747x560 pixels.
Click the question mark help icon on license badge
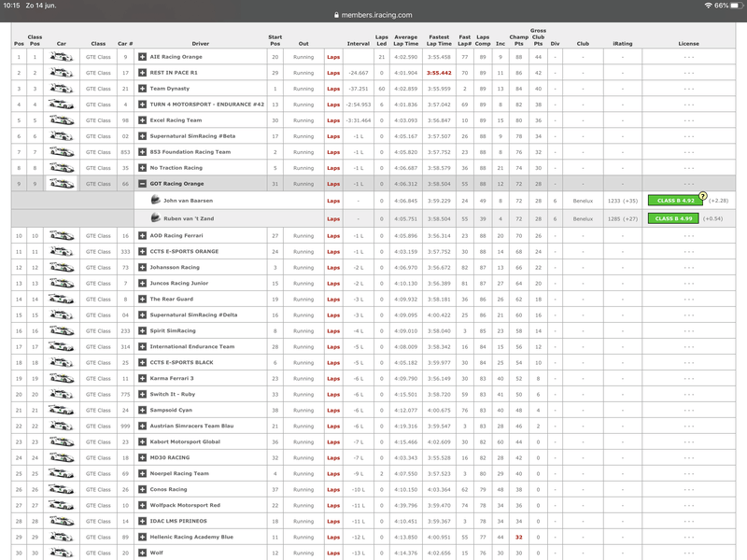click(703, 196)
